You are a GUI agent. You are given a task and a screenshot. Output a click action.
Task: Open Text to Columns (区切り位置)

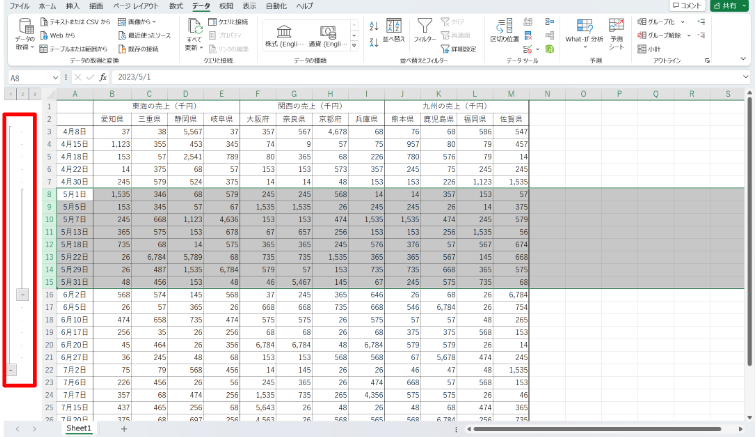[504, 30]
